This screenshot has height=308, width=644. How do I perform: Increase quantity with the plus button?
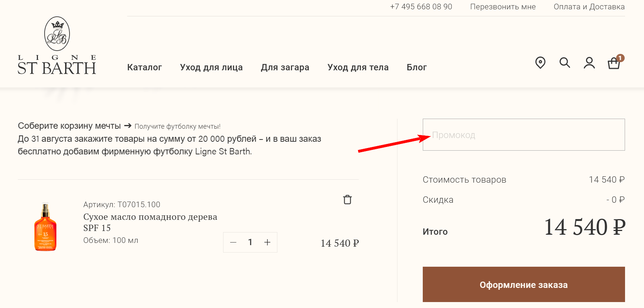point(267,243)
